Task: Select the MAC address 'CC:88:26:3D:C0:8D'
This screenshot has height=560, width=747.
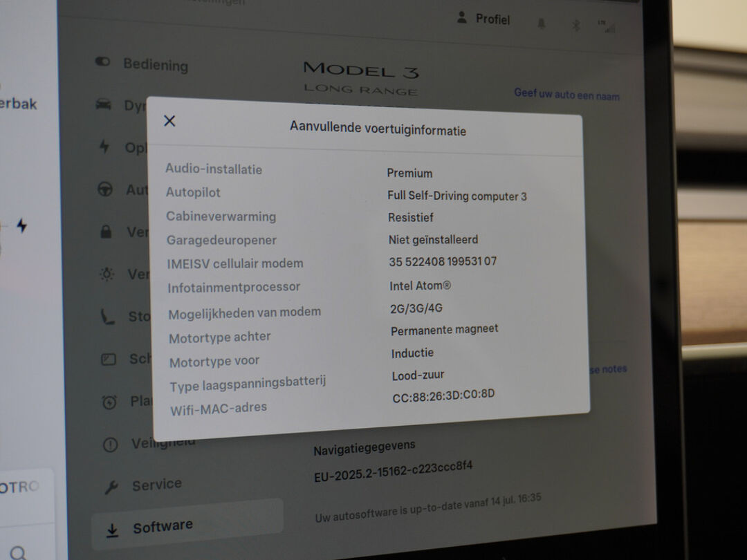Action: (443, 395)
